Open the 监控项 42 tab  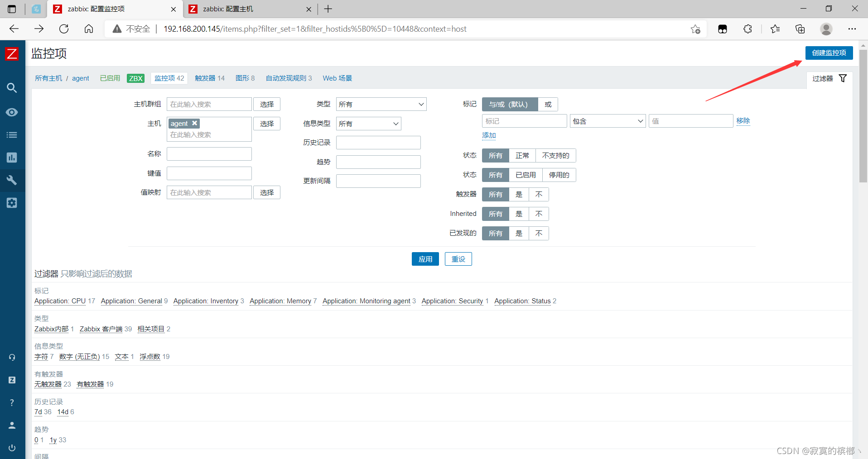pyautogui.click(x=169, y=78)
